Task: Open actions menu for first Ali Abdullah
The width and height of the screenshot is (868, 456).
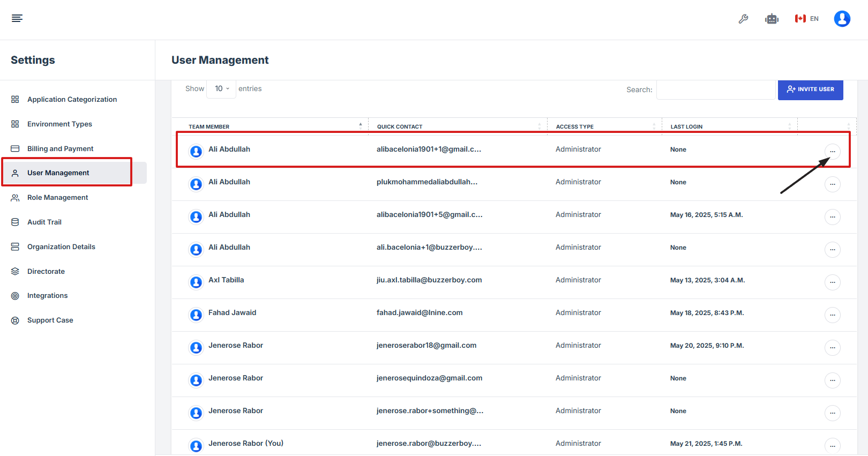Action: (832, 152)
